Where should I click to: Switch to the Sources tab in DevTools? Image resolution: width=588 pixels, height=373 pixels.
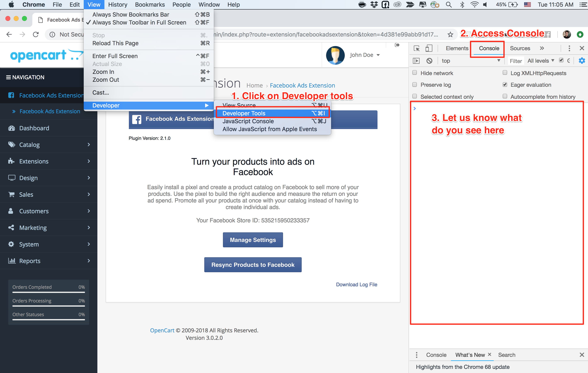tap(520, 48)
